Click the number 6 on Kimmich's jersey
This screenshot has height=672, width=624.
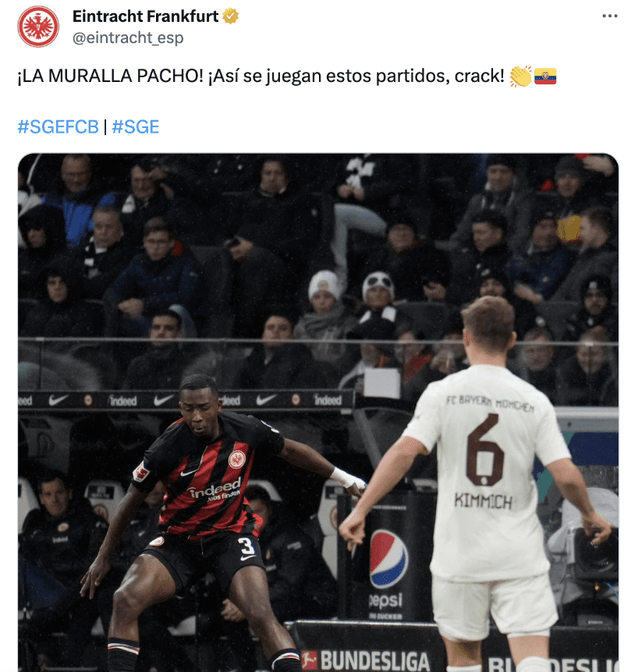[x=485, y=450]
